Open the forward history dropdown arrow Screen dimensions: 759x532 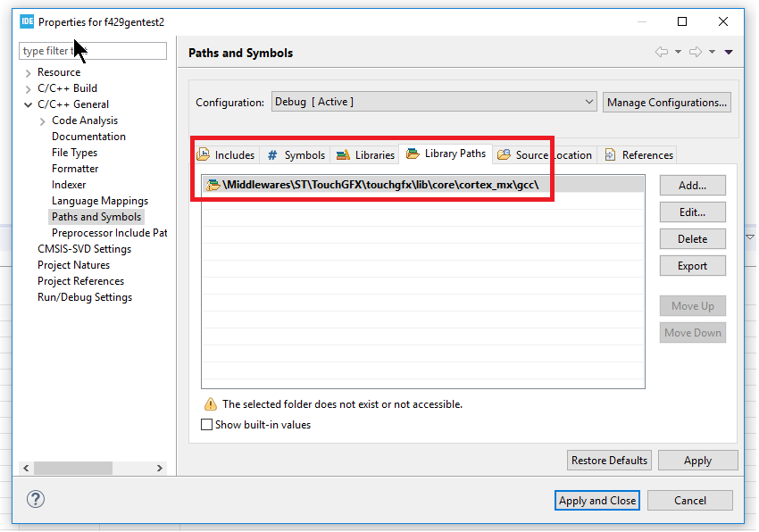point(712,52)
